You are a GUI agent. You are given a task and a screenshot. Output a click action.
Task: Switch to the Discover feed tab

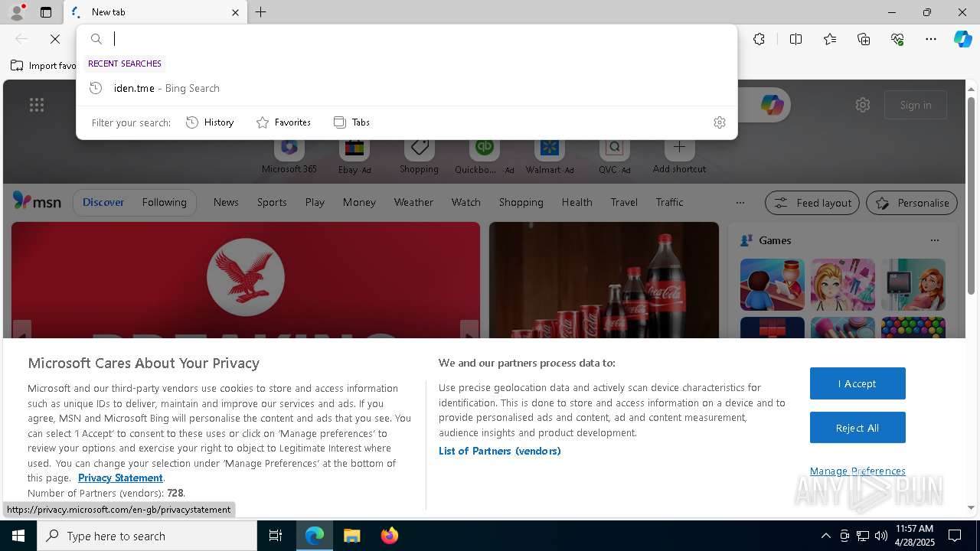point(103,202)
